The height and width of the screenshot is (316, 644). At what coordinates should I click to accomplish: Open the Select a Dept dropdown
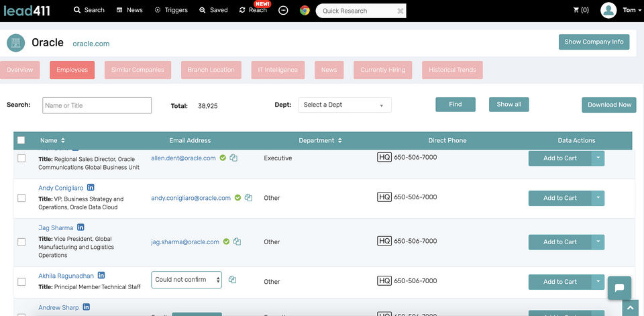(345, 105)
